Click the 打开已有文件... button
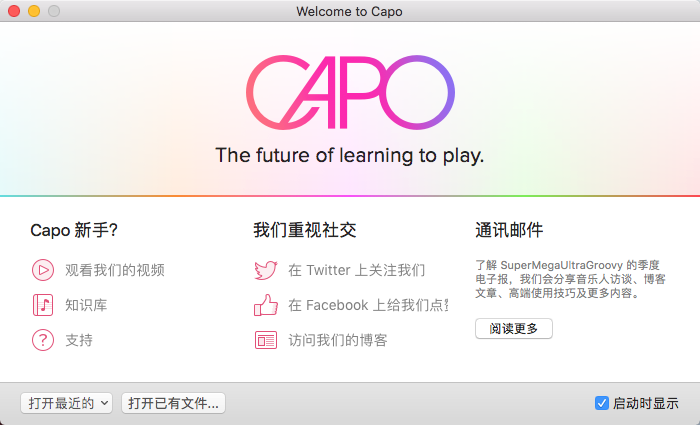Image resolution: width=700 pixels, height=425 pixels. tap(173, 403)
